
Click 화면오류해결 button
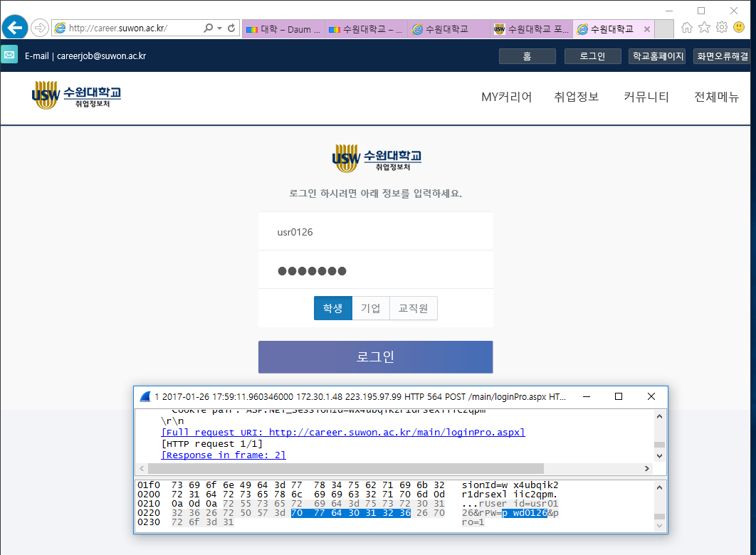click(x=722, y=56)
